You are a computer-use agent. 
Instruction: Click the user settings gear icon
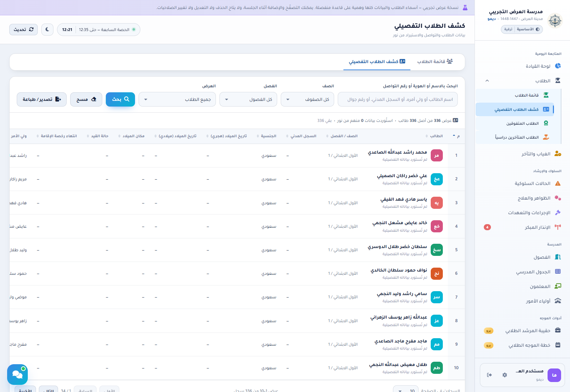tap(505, 375)
